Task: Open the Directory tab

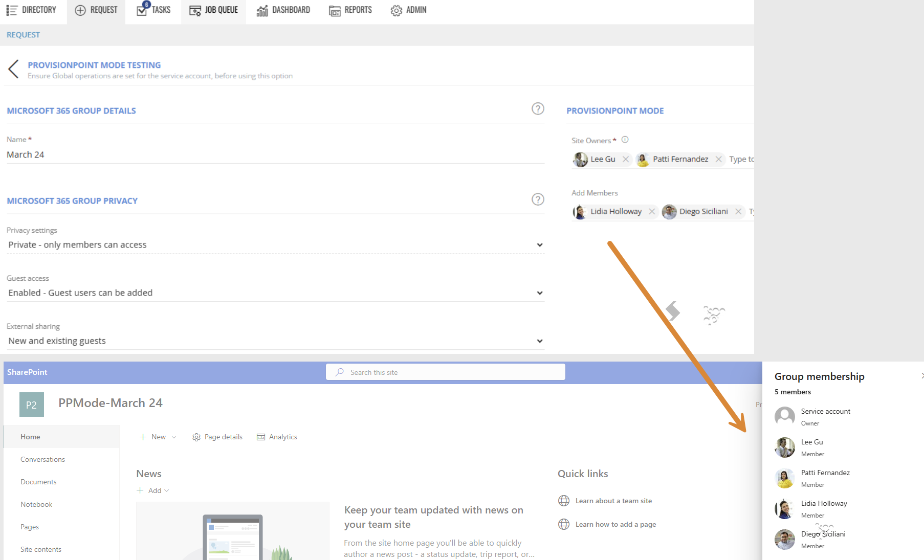Action: click(x=31, y=10)
